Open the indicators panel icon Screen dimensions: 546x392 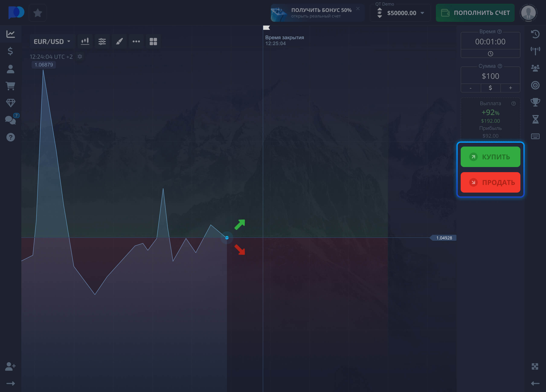point(102,41)
